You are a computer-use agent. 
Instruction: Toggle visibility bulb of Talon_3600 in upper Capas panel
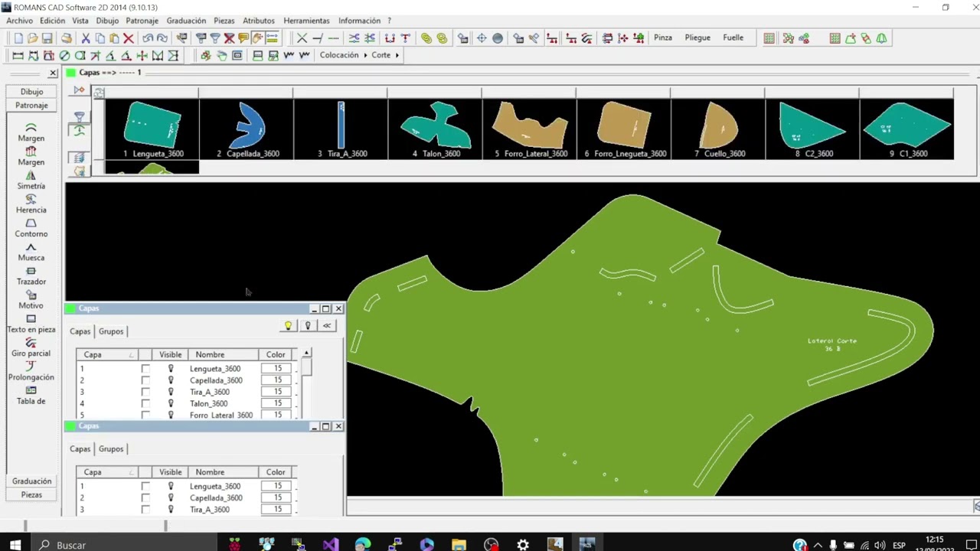pyautogui.click(x=171, y=403)
